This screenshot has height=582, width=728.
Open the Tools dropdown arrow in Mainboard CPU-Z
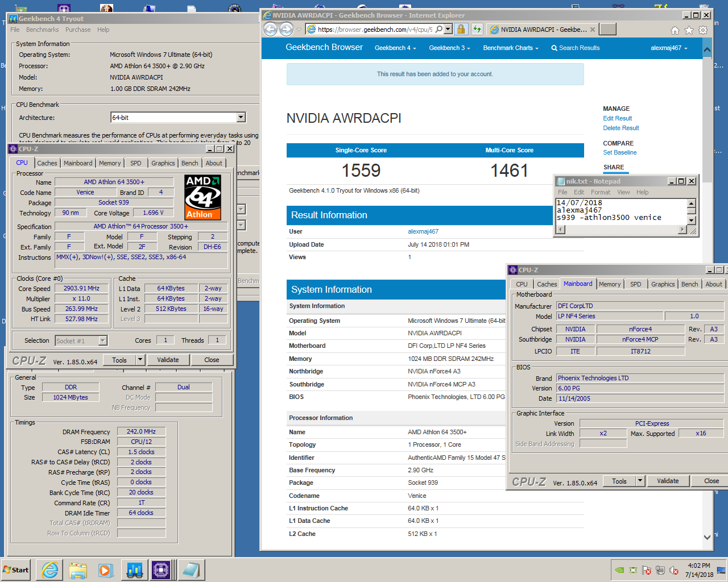click(640, 481)
